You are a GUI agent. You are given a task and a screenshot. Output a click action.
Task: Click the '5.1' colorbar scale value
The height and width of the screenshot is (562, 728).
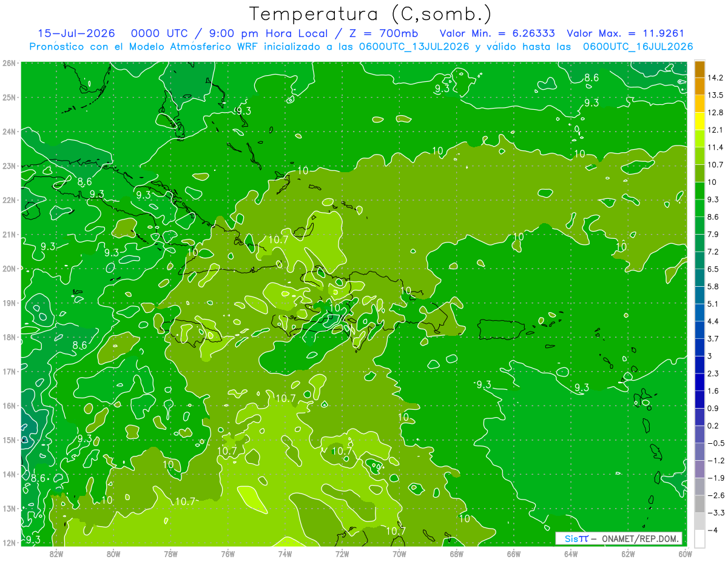coord(713,304)
